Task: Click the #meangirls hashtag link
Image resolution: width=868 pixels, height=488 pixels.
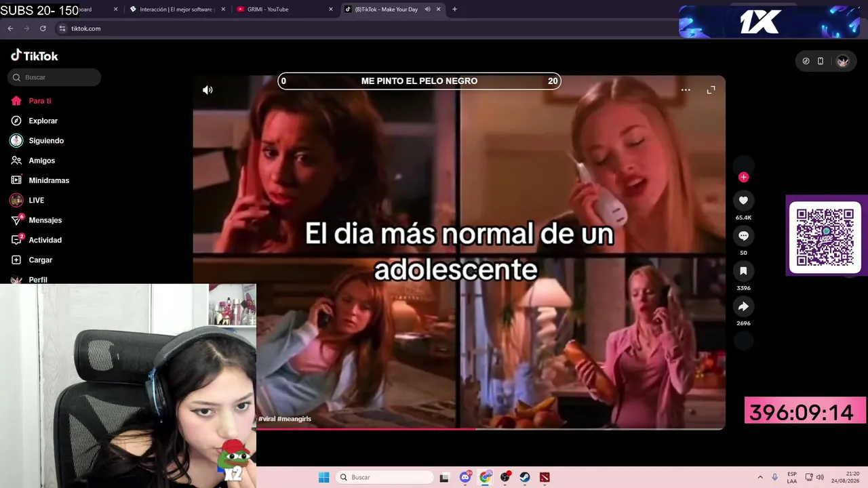Action: pyautogui.click(x=294, y=419)
